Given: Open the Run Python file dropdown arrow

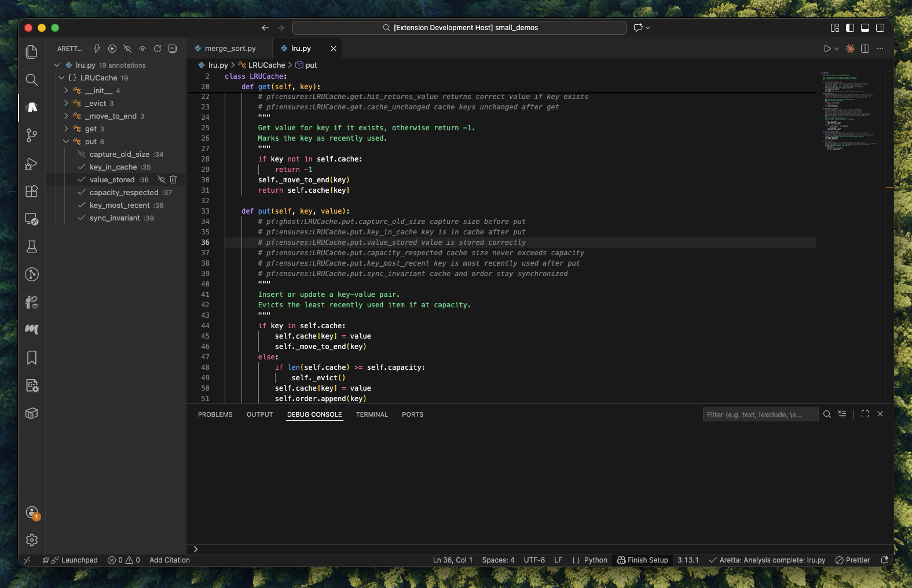Looking at the screenshot, I should [x=837, y=49].
